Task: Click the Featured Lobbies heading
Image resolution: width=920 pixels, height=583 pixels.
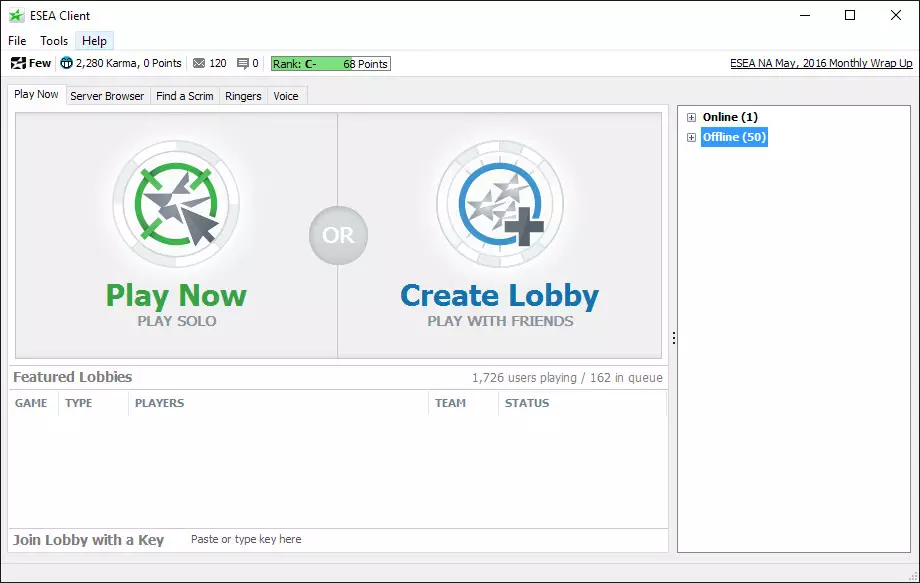Action: click(x=73, y=377)
